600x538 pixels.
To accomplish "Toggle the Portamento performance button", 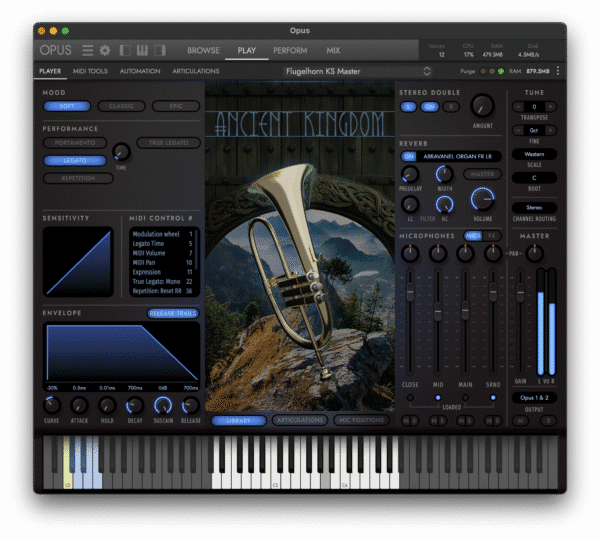I will pyautogui.click(x=75, y=143).
